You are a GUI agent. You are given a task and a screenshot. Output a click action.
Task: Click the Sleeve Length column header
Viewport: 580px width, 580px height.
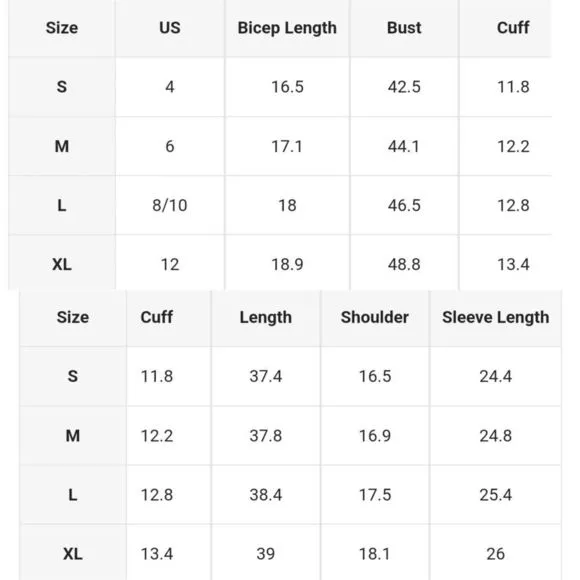click(496, 317)
